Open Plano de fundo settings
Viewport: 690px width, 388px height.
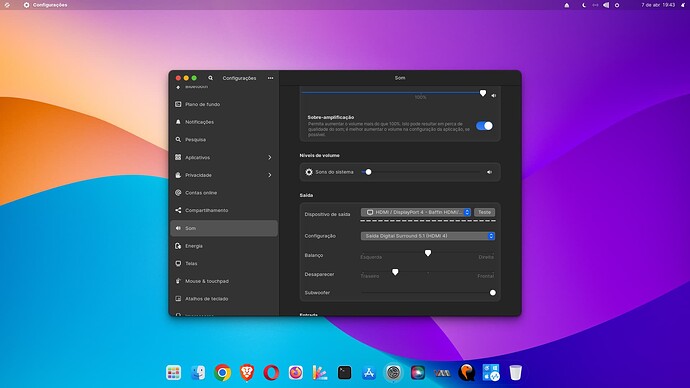point(224,104)
